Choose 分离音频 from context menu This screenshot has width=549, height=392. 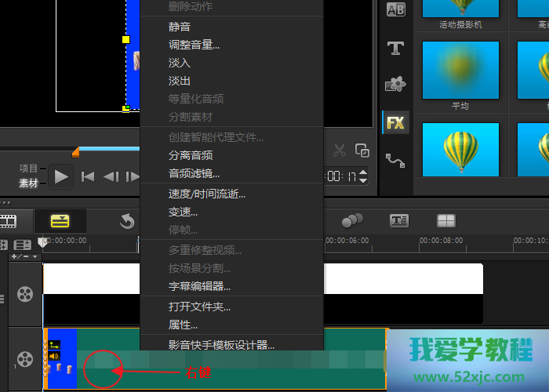tap(191, 155)
